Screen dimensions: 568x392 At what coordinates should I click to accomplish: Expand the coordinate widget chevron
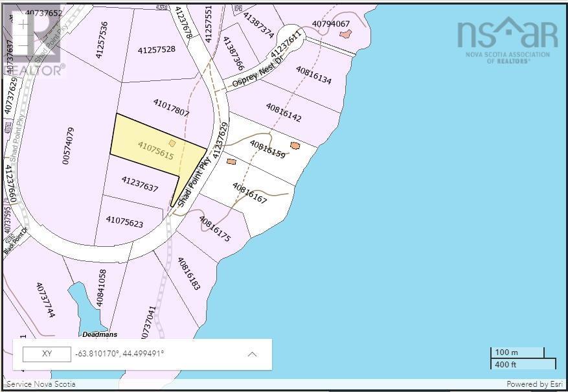tap(253, 354)
